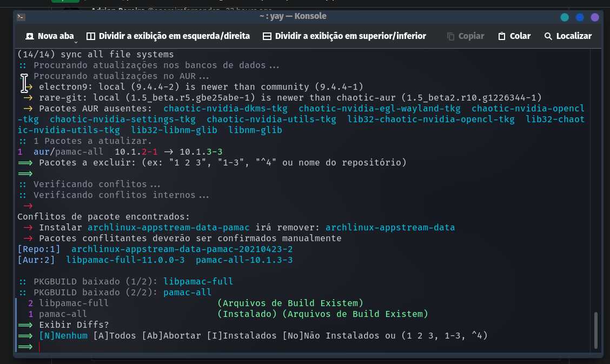Click the text lib32-chaotic-nvidia-opencl-tkg
The height and width of the screenshot is (364, 610).
pyautogui.click(x=430, y=120)
